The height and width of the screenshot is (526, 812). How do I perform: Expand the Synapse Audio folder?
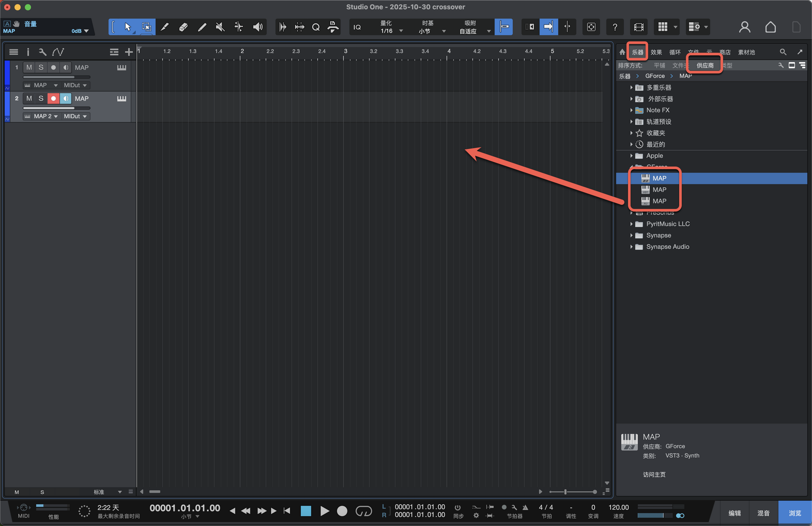(631, 247)
